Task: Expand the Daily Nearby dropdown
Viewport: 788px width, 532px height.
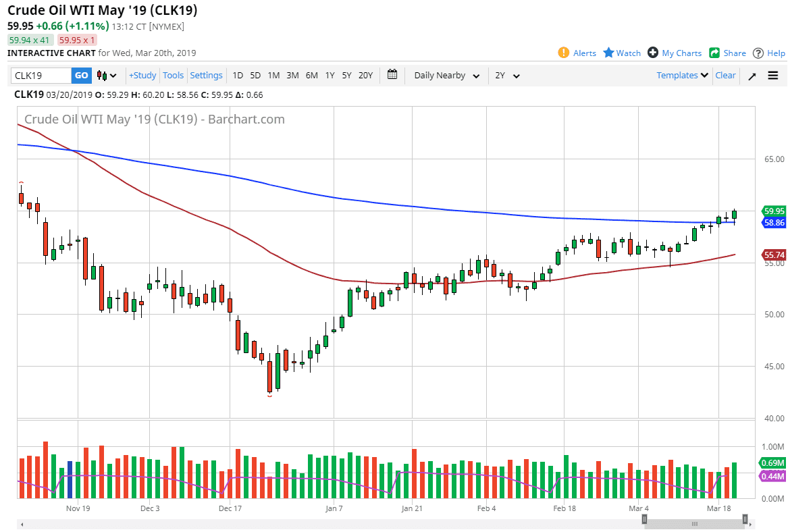Action: pyautogui.click(x=446, y=75)
